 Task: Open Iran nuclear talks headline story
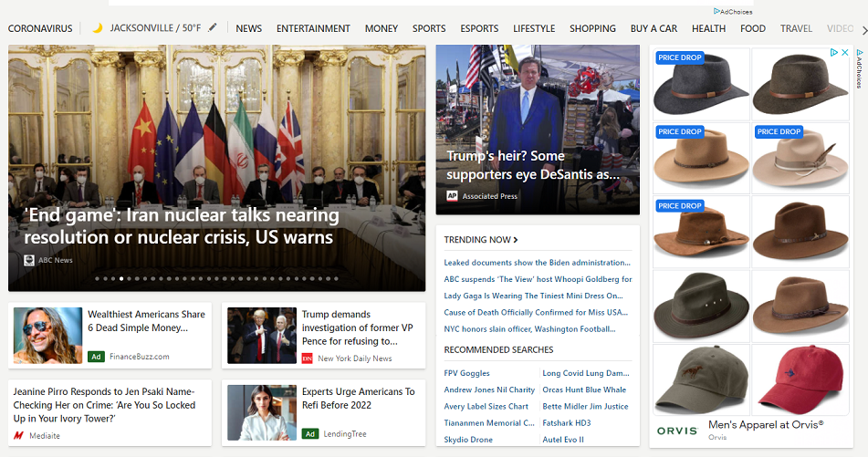[x=181, y=225]
